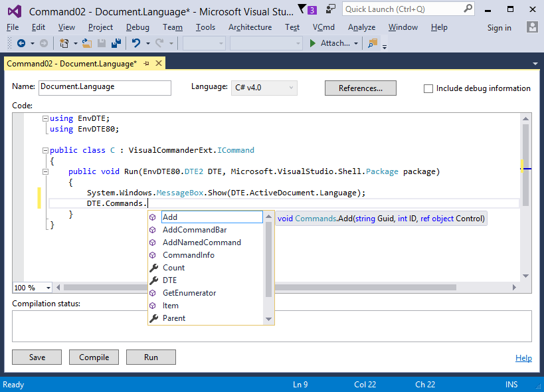The image size is (544, 392).
Task: Click the New Project toolbar icon
Action: point(64,43)
